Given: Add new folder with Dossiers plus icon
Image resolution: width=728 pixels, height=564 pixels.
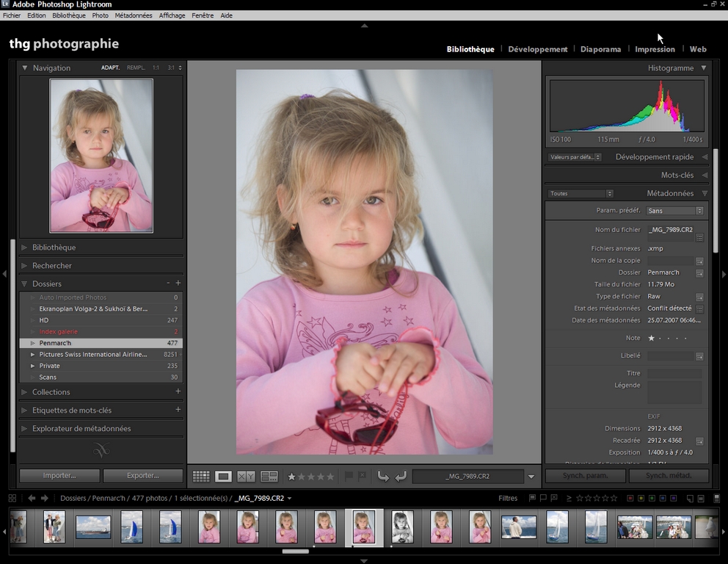Looking at the screenshot, I should pyautogui.click(x=178, y=283).
